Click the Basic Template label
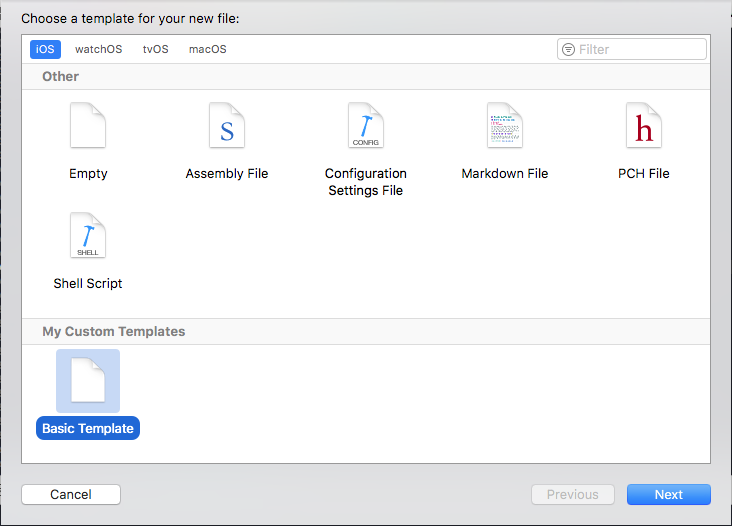The width and height of the screenshot is (732, 526). 88,428
